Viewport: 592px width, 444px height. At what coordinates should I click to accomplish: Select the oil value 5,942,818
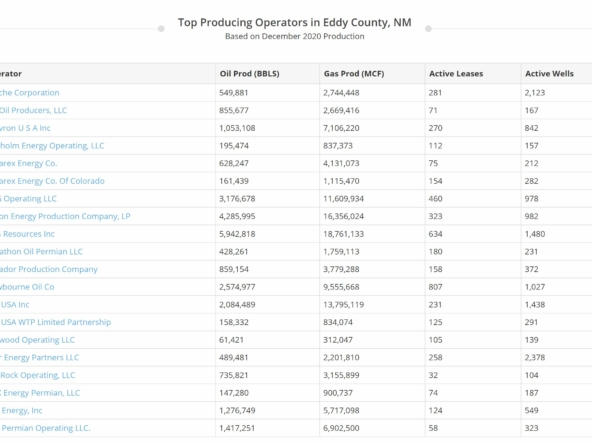(237, 234)
